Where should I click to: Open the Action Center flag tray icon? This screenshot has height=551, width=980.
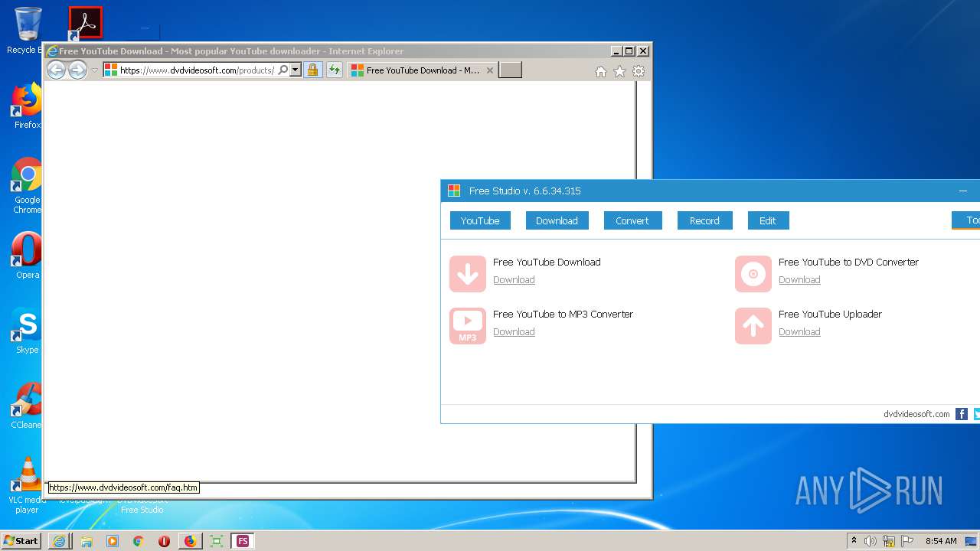(907, 541)
